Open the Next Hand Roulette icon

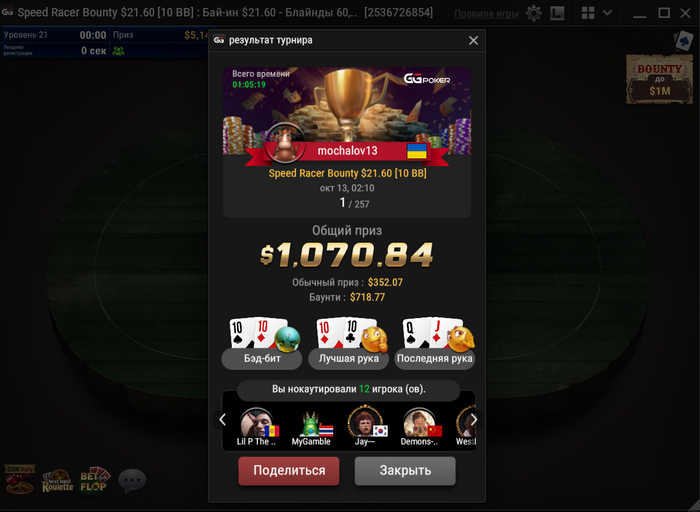(58, 481)
